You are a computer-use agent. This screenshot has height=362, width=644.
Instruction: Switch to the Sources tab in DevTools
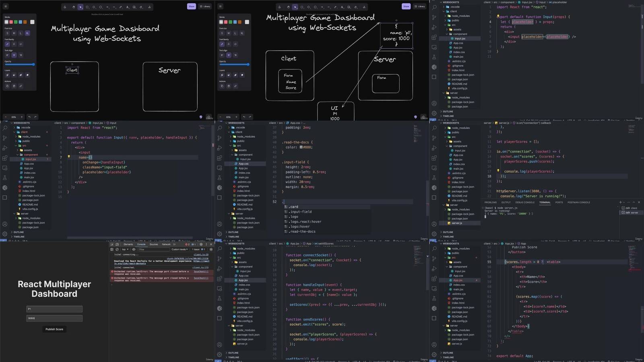pos(154,244)
